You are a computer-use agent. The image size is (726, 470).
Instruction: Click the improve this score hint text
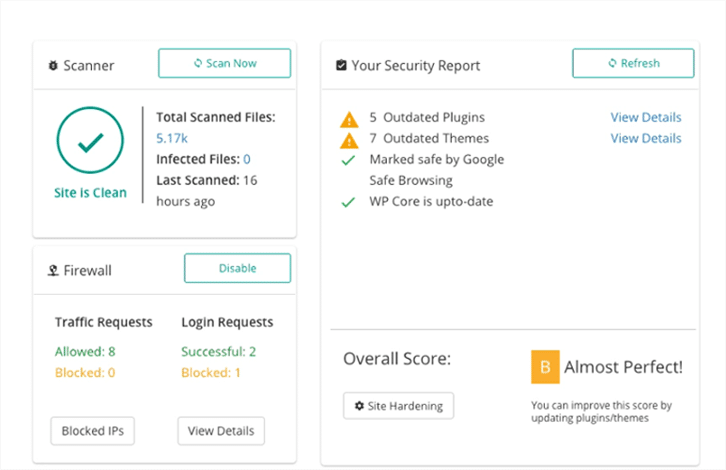pos(601,412)
